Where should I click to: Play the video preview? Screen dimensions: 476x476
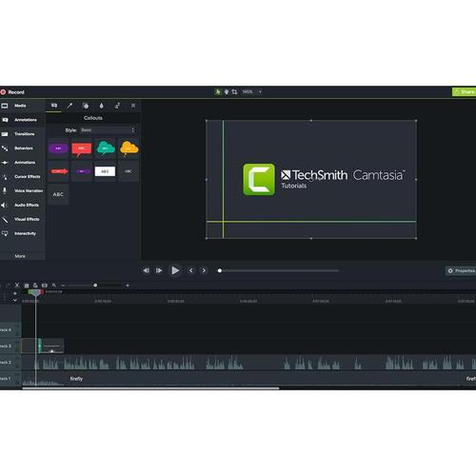tap(175, 270)
